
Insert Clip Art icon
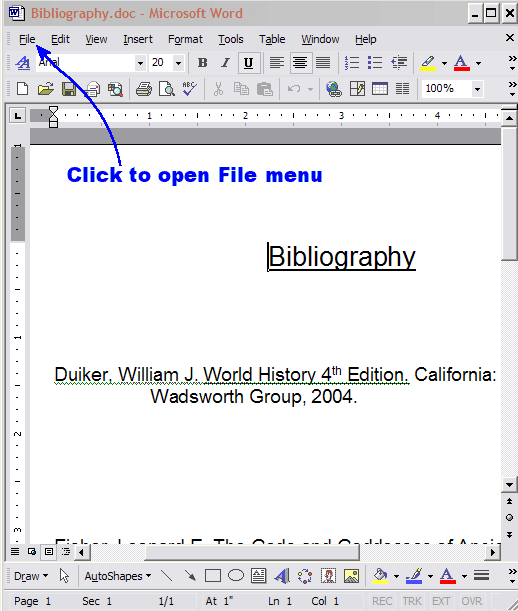point(328,576)
